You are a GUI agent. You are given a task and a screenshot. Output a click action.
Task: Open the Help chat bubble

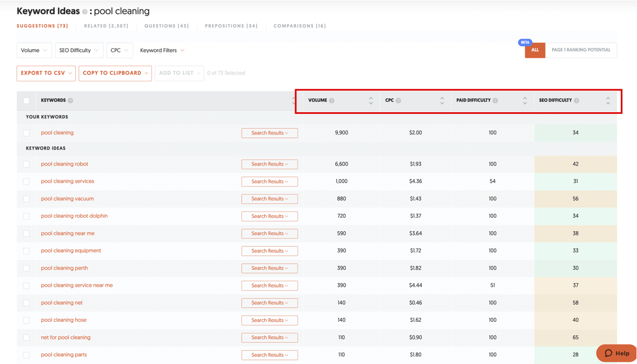pyautogui.click(x=616, y=353)
